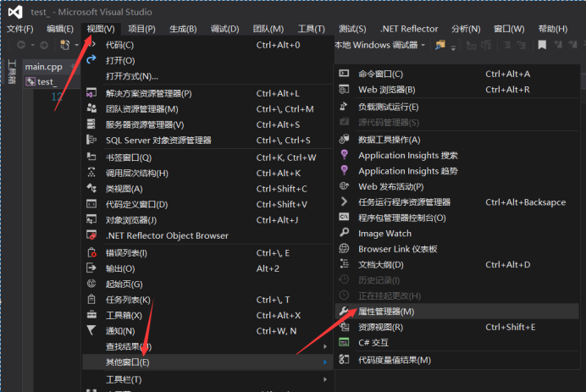The height and width of the screenshot is (392, 586).
Task: Click the Visual Studio logo icon
Action: 15,13
